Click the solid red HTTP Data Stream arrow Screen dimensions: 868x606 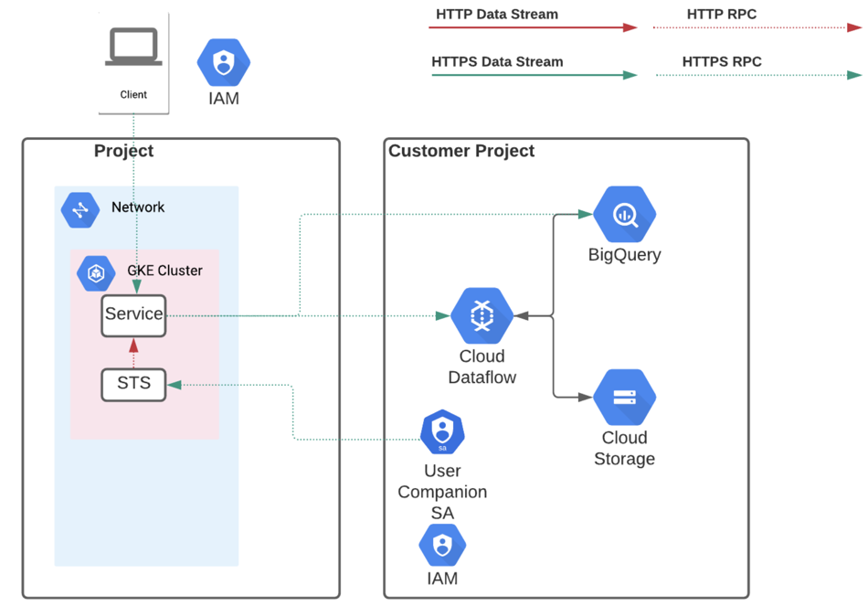point(533,28)
